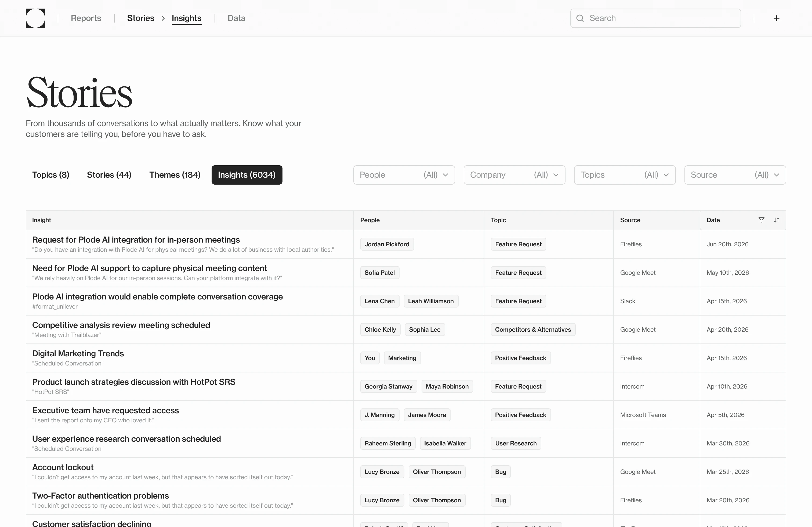Click the Bug tag in Account lockout row
Image resolution: width=812 pixels, height=527 pixels.
[x=500, y=472]
